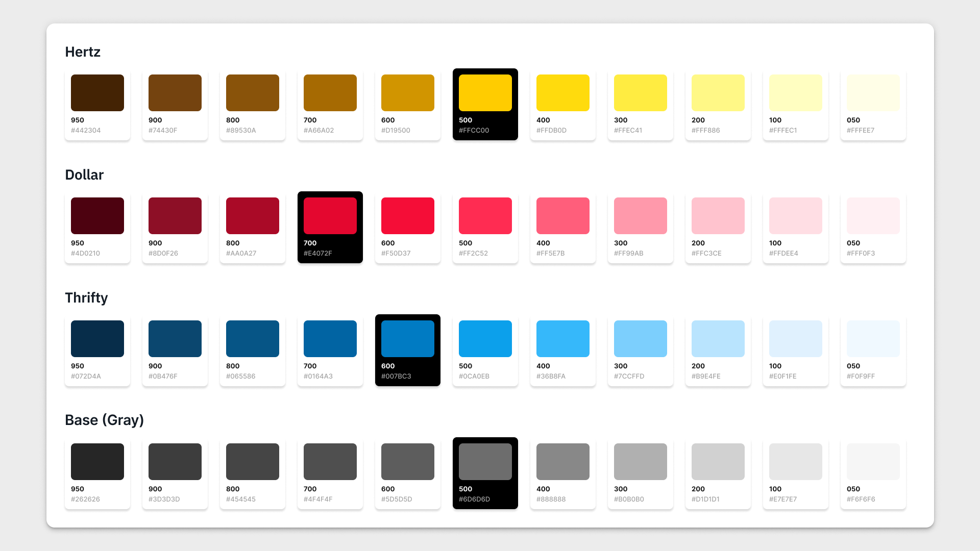Select the Hertz 700 swatch #A66A02
The width and height of the screenshot is (980, 551).
coord(330,93)
